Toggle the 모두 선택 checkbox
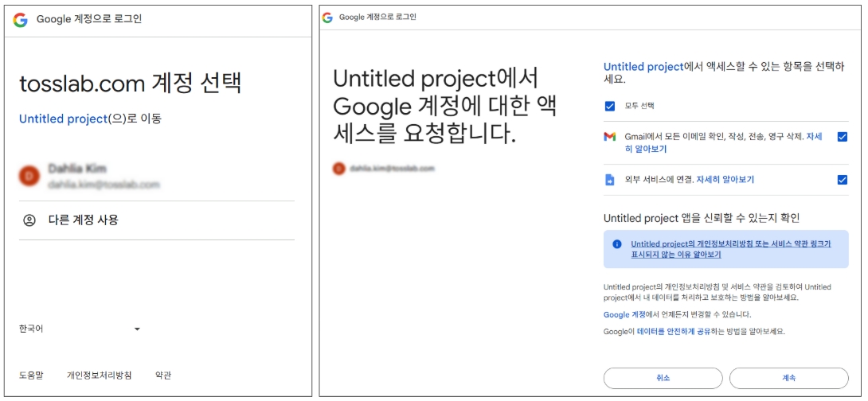This screenshot has height=401, width=868. coord(610,106)
